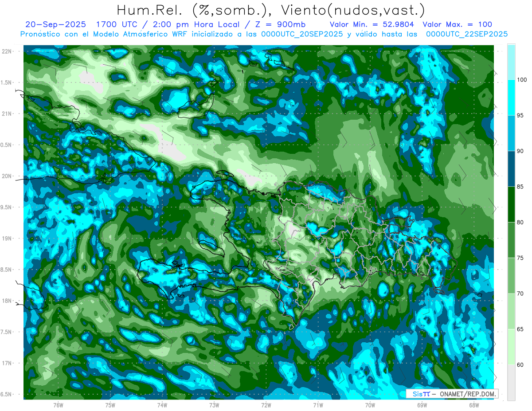Click the colorbar segment between 75 and 80
The height and width of the screenshot is (411, 532).
pyautogui.click(x=511, y=240)
